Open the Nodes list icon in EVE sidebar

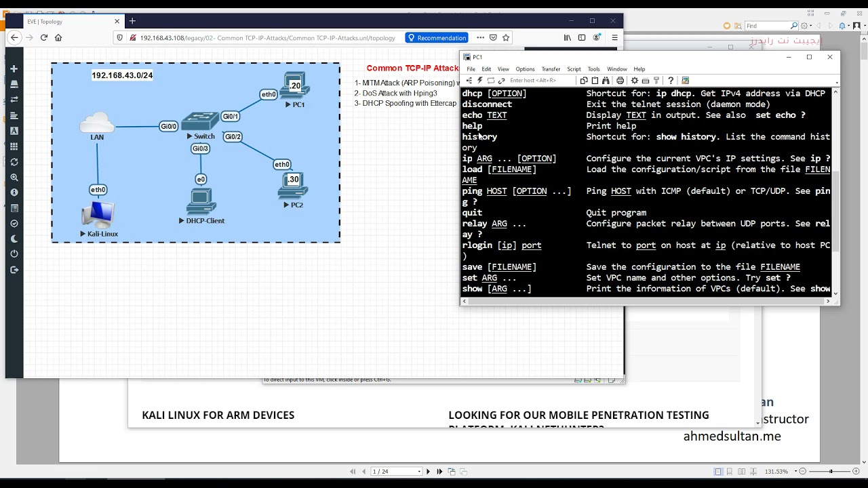14,85
